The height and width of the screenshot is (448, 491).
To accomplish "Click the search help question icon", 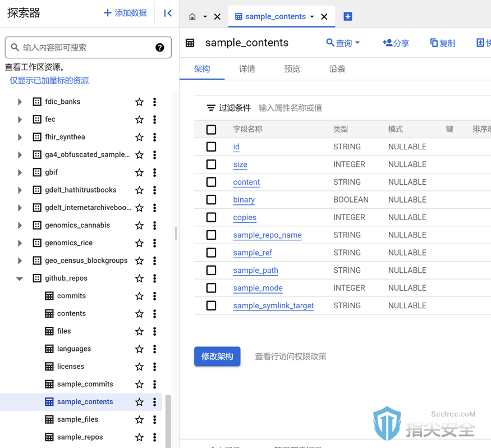I will 160,47.
